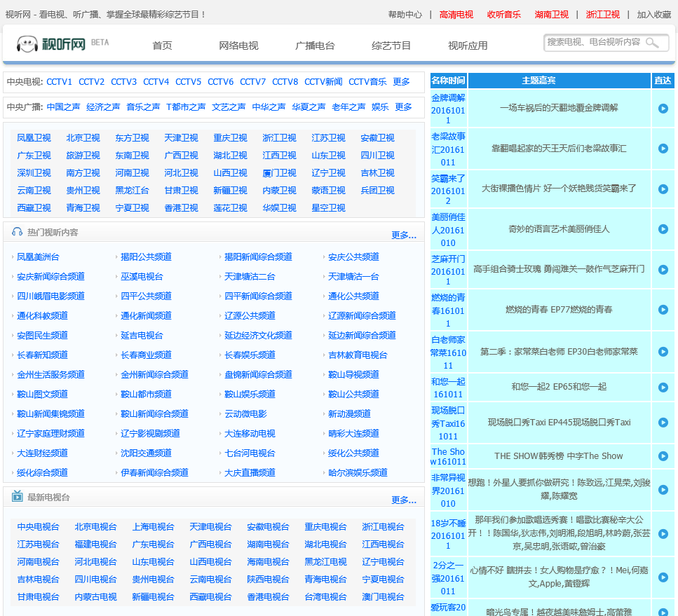The image size is (678, 616).
Task: Play the 美丽俏佳人 program
Action: pyautogui.click(x=663, y=229)
